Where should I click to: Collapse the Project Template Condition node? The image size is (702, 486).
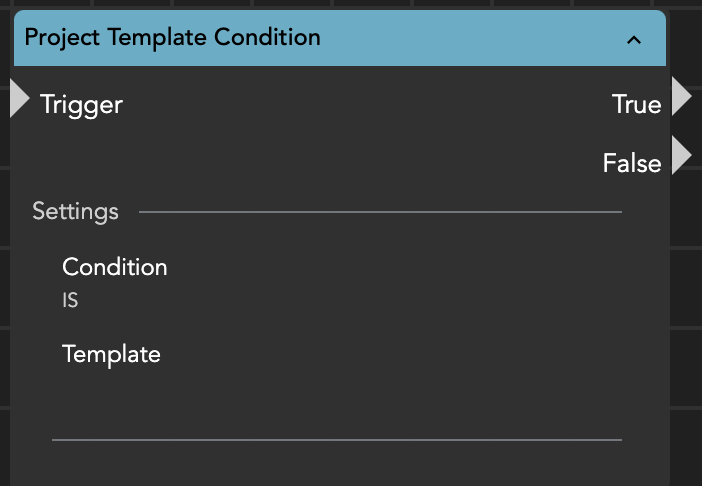(632, 40)
